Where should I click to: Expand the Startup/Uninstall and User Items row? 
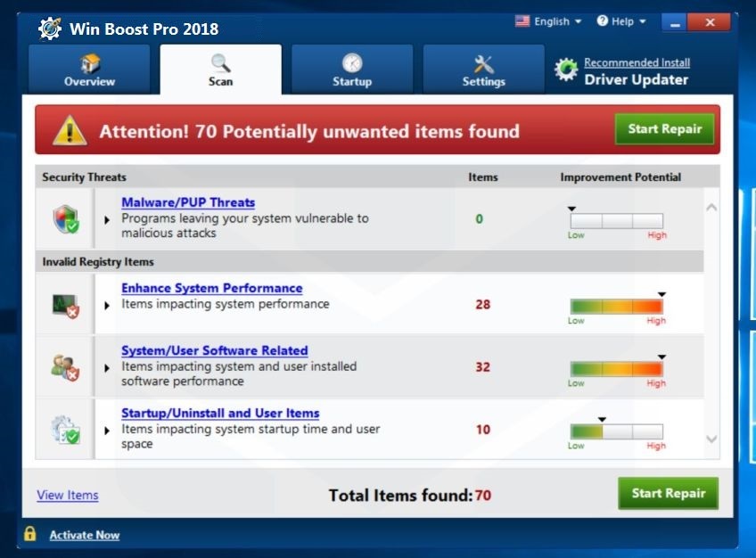[106, 429]
